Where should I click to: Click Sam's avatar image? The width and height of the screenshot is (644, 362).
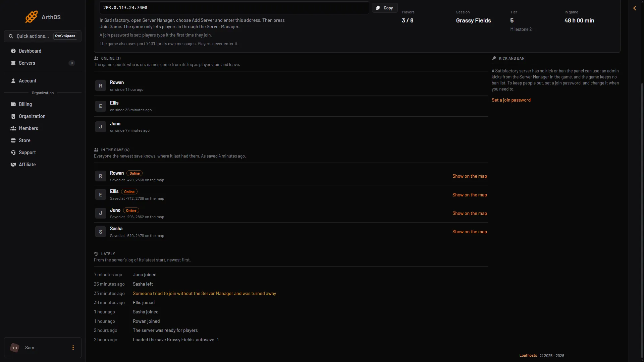pyautogui.click(x=14, y=348)
